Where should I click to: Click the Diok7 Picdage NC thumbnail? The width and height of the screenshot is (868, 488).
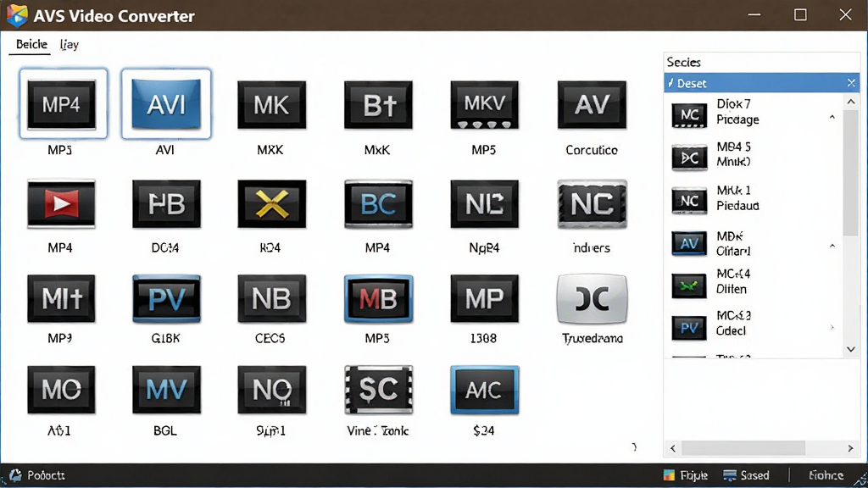pyautogui.click(x=689, y=114)
